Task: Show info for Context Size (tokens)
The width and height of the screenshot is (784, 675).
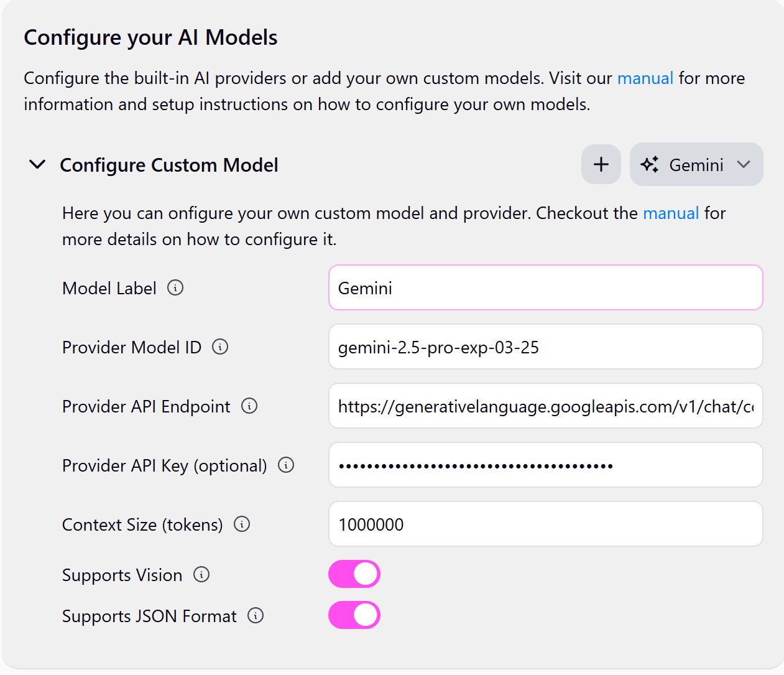Action: coord(242,524)
